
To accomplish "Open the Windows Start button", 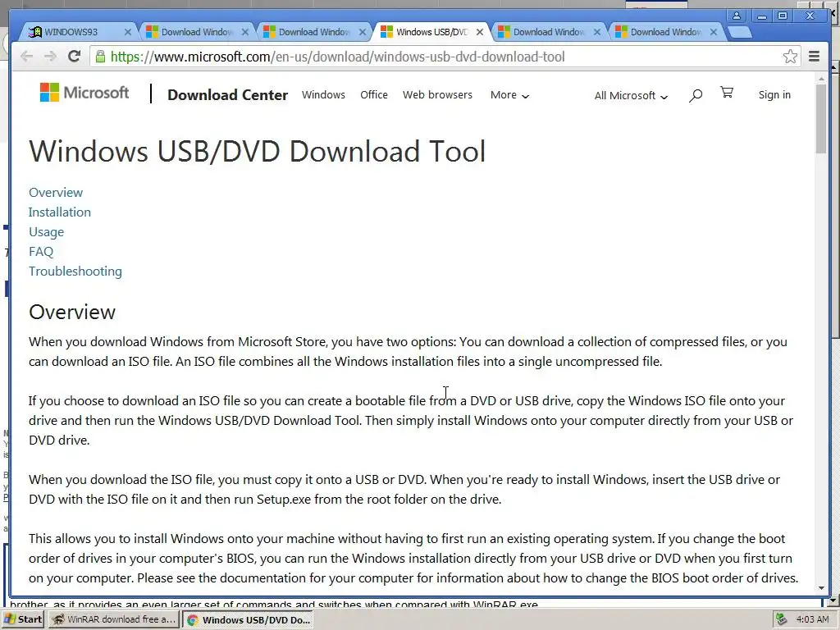I will click(23, 619).
